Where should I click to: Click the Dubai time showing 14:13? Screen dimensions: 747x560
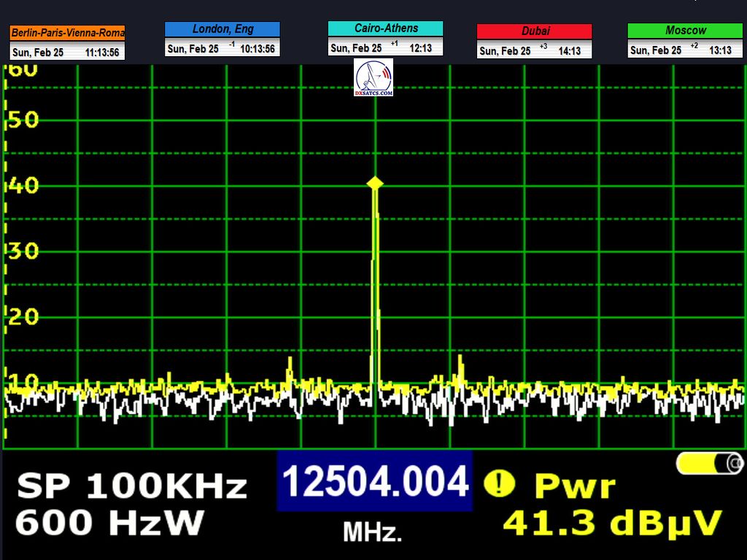(x=569, y=51)
